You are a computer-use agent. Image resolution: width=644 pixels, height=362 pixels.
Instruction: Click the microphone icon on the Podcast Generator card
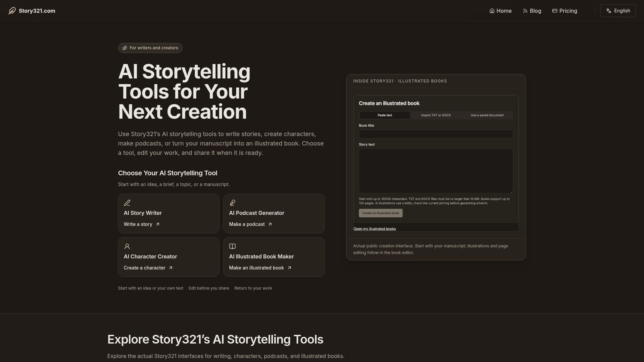(232, 203)
